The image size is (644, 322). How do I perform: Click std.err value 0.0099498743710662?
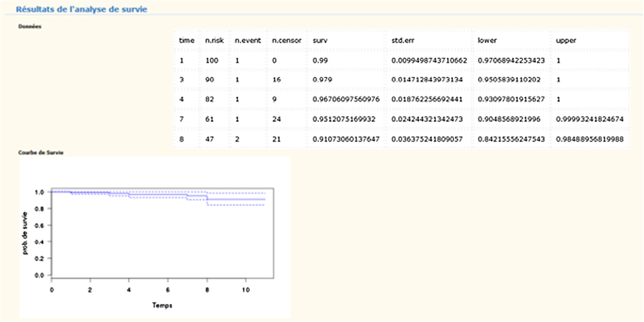pyautogui.click(x=430, y=61)
